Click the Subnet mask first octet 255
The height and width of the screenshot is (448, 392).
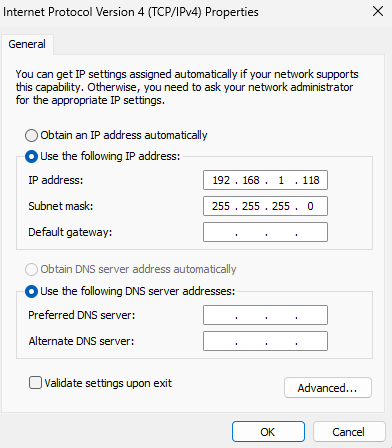point(221,206)
